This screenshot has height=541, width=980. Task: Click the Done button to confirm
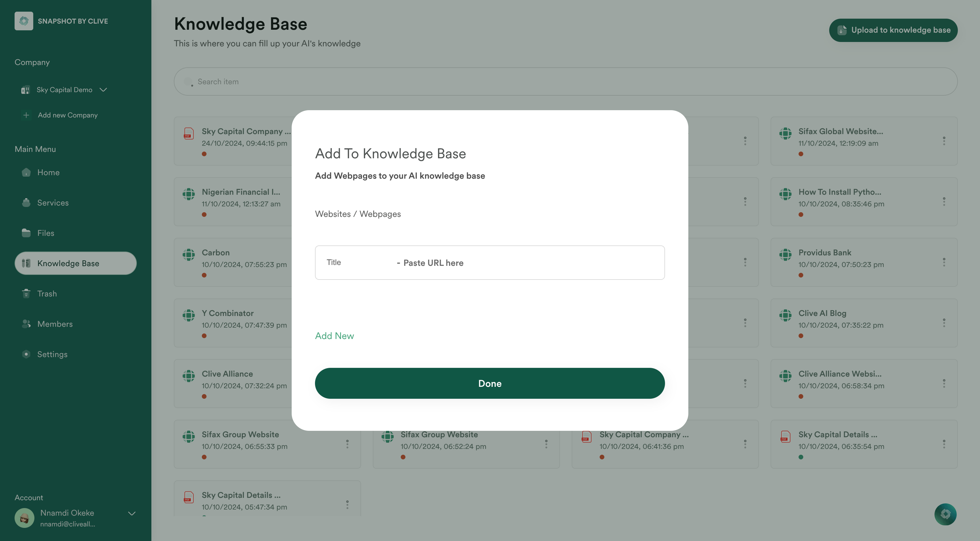point(490,383)
